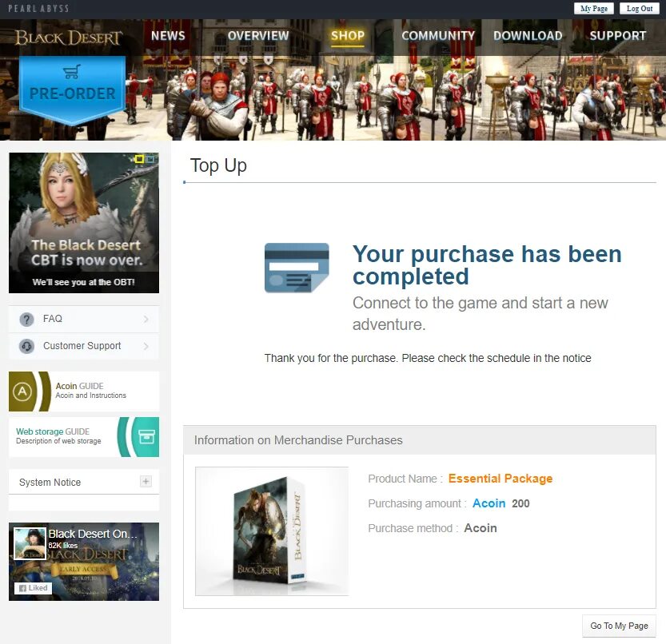Open the FAQ link

tap(84, 319)
